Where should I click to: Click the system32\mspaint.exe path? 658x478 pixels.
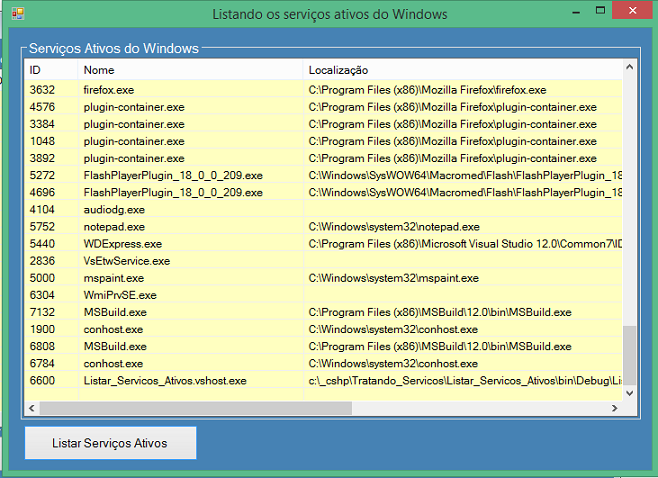coord(394,278)
